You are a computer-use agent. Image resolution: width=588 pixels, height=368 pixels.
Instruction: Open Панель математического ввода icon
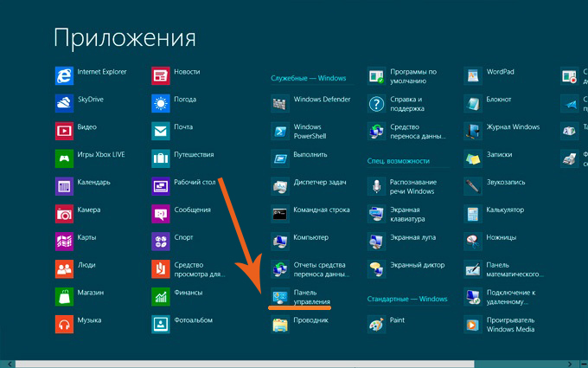(473, 269)
